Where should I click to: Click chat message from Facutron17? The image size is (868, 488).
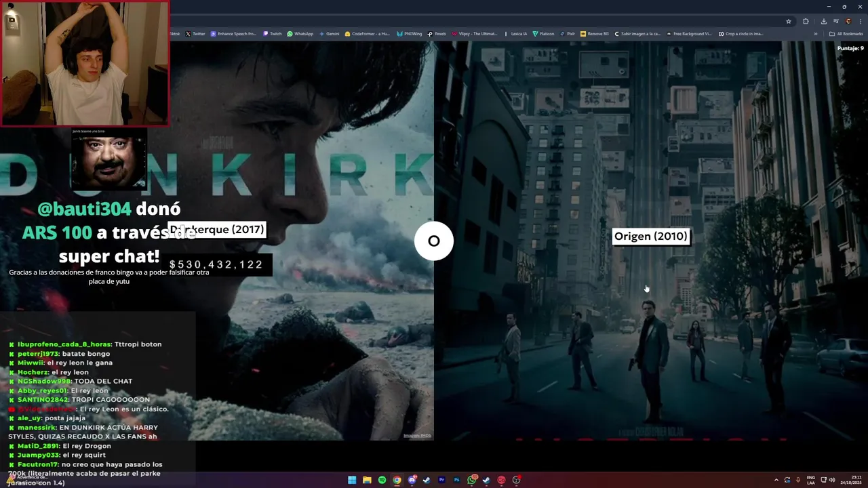pos(85,474)
